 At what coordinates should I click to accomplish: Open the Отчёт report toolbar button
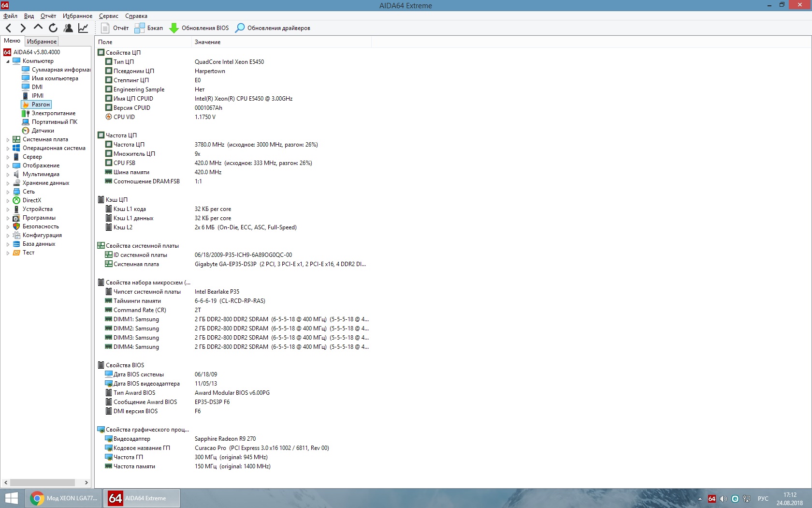click(115, 28)
